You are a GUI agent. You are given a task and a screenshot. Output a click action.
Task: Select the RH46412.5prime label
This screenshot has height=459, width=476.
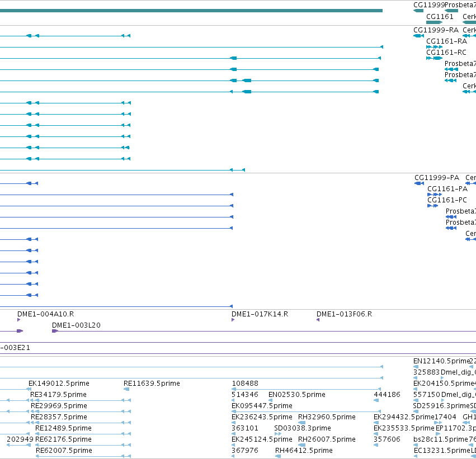click(304, 451)
